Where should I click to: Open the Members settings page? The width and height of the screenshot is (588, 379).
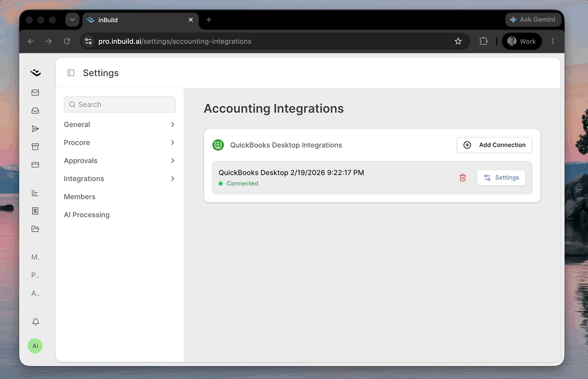79,197
